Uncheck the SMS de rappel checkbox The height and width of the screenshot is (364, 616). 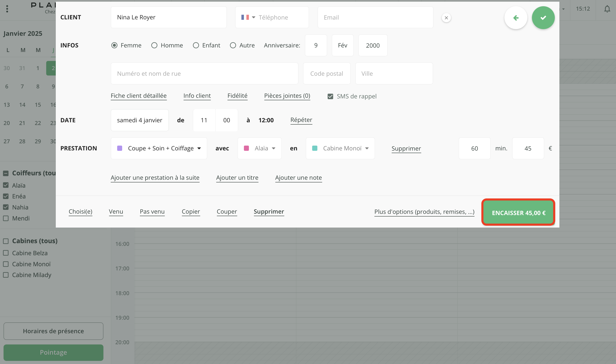tap(330, 96)
